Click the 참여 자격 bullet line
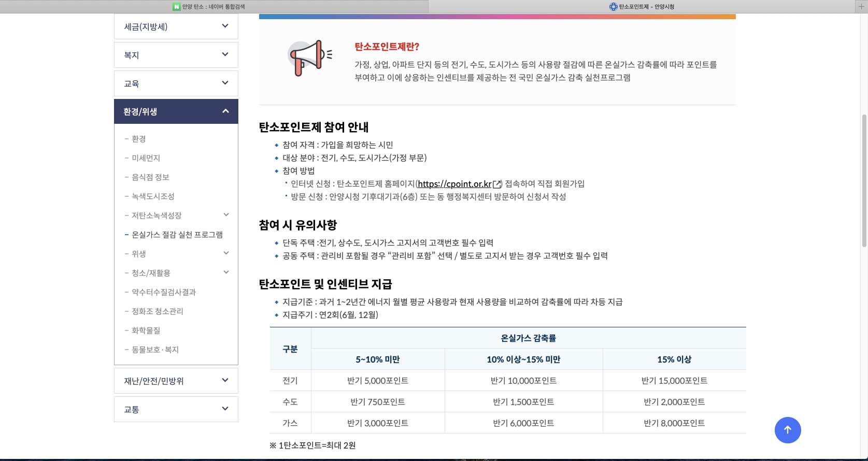The image size is (868, 461). click(337, 145)
